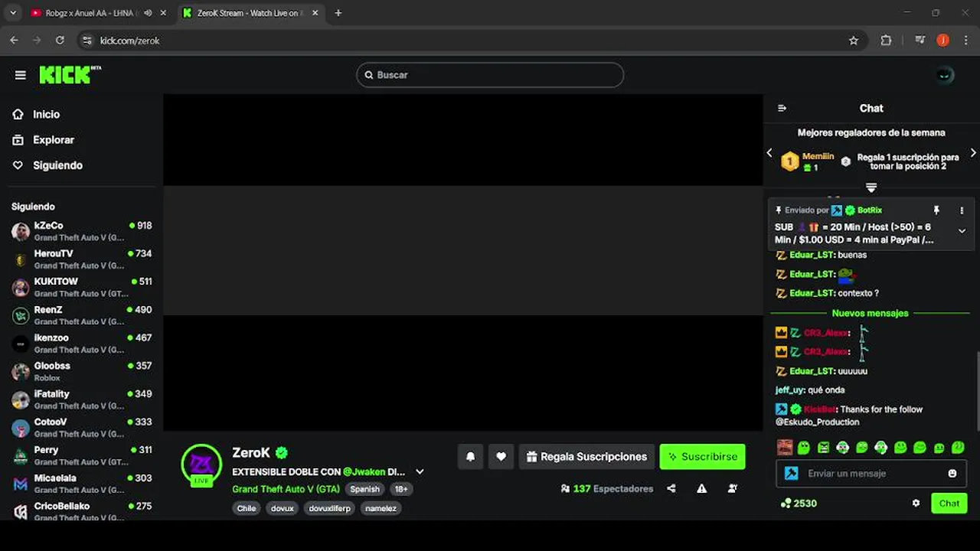Open the hamburger sidebar menu
Viewport: 980px width, 551px height.
[x=21, y=75]
